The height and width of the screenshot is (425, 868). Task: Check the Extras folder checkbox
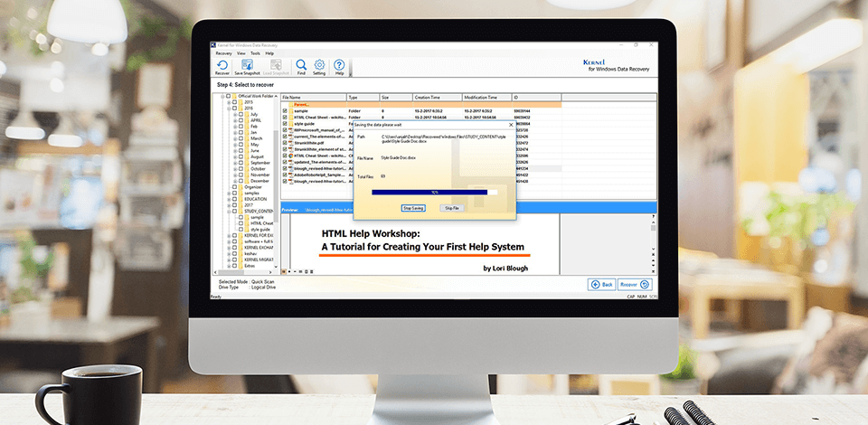[x=234, y=266]
